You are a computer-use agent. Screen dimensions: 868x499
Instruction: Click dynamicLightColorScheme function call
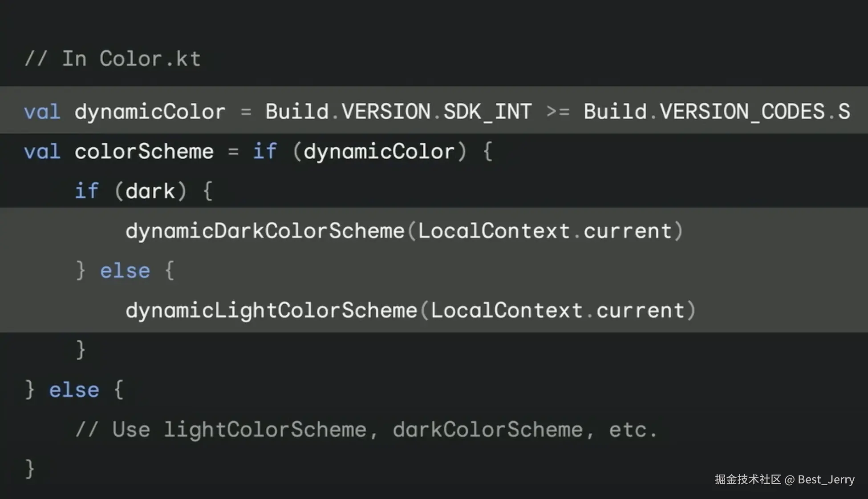click(x=271, y=310)
